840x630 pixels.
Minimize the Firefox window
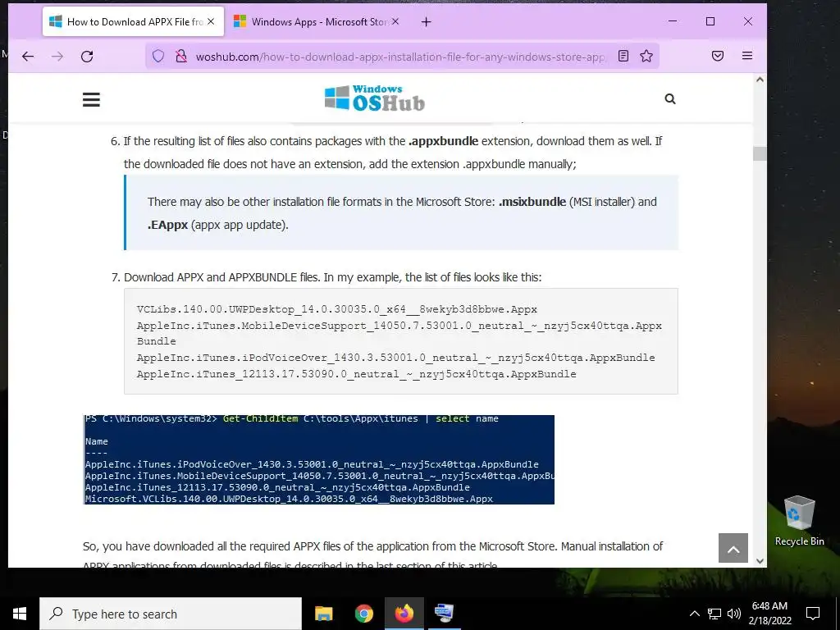[673, 21]
